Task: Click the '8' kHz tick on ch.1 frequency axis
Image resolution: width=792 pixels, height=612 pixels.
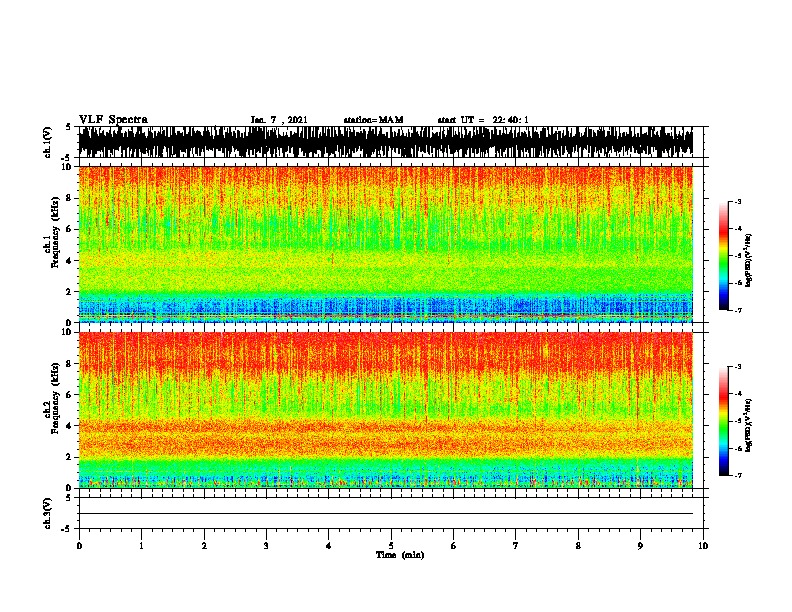Action: [x=69, y=198]
